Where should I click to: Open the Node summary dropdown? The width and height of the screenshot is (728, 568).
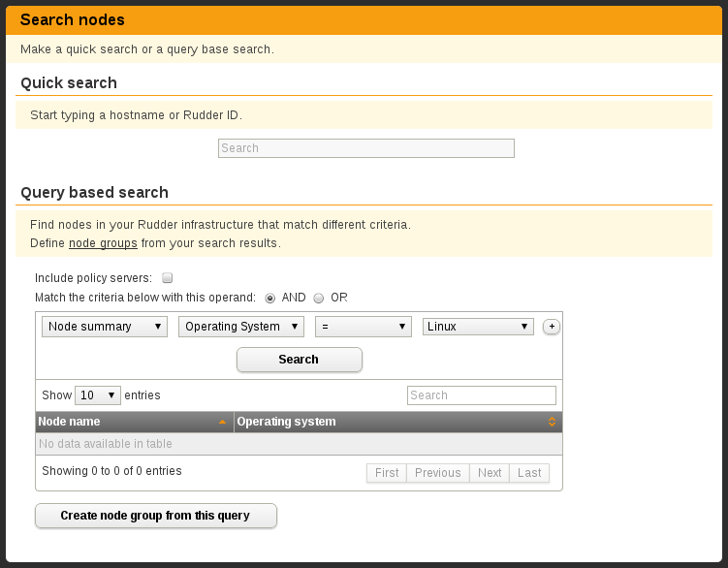(x=105, y=327)
